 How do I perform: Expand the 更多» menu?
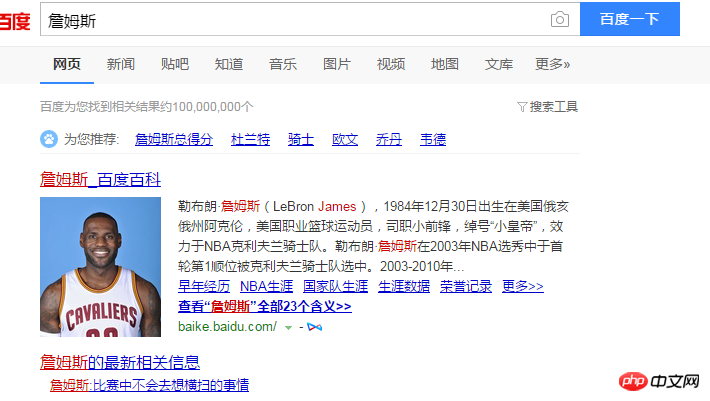pos(552,64)
